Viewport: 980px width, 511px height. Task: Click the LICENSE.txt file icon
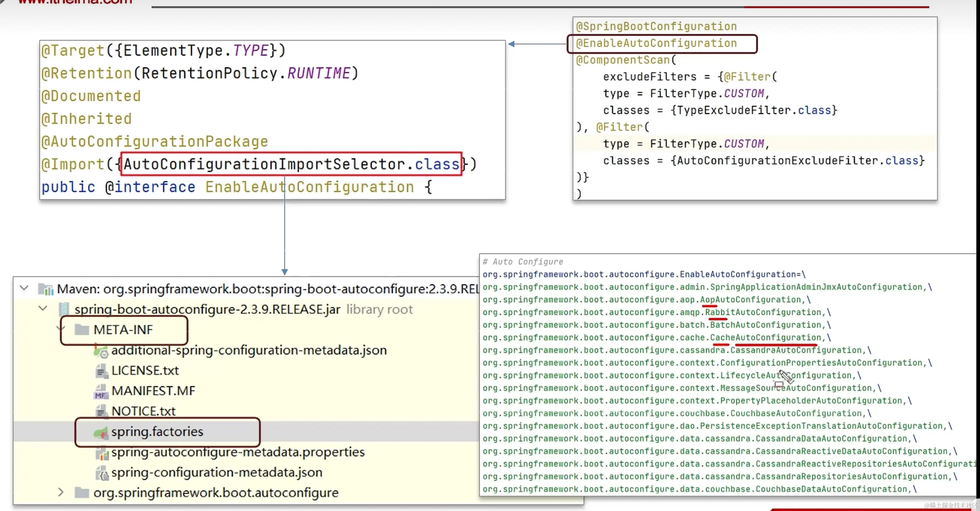[x=101, y=371]
